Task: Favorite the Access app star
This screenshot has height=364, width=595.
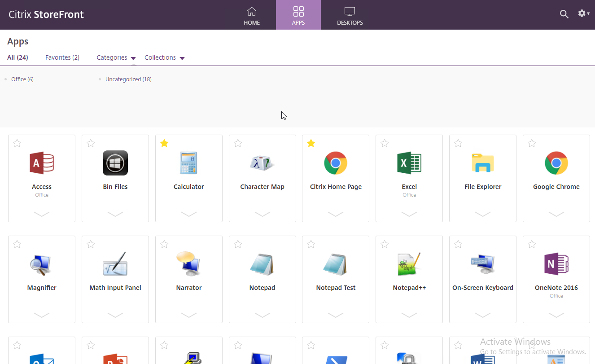Action: (x=17, y=143)
